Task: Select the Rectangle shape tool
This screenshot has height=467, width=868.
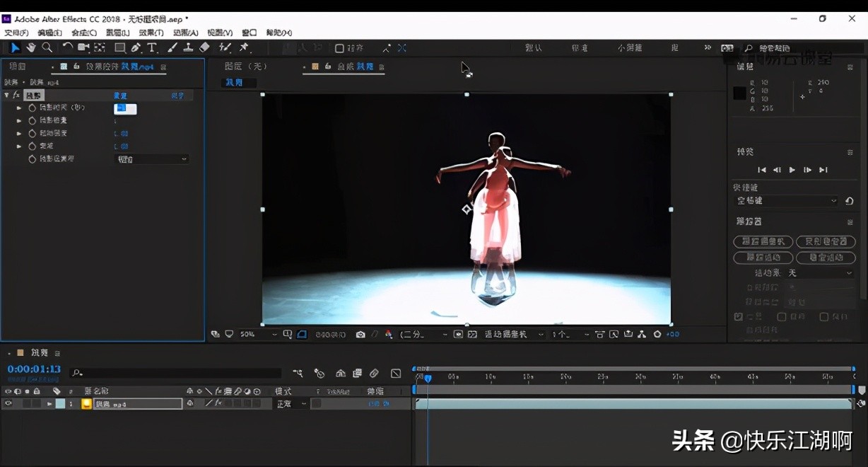Action: click(x=119, y=47)
